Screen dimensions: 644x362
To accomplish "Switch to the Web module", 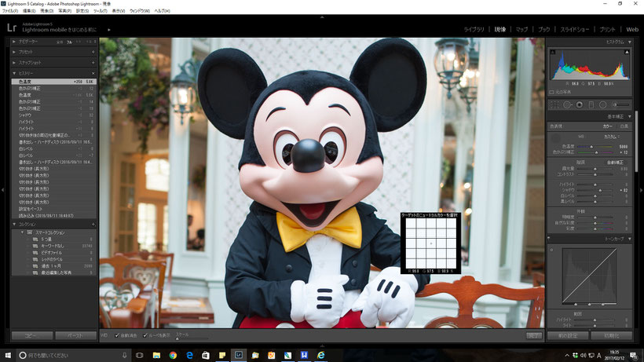I will pyautogui.click(x=632, y=30).
